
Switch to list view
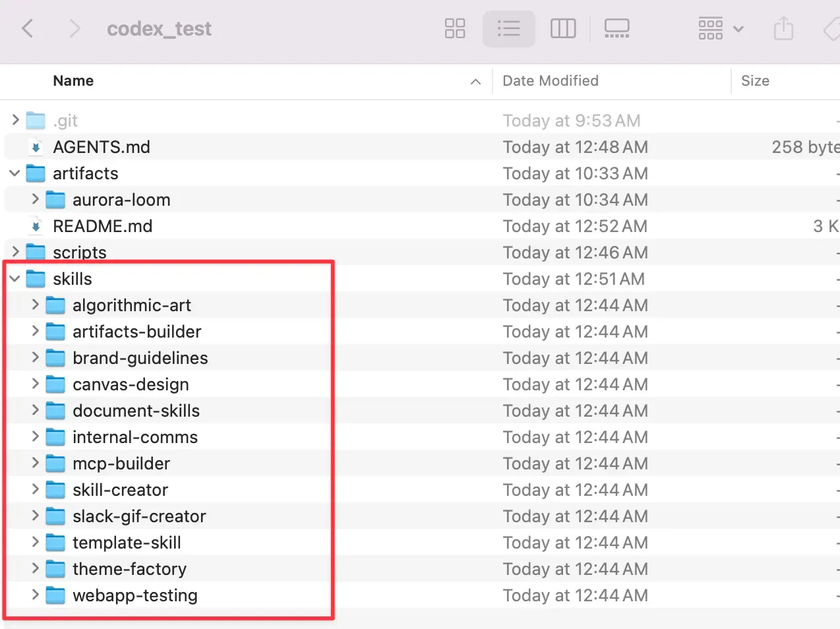pos(508,28)
